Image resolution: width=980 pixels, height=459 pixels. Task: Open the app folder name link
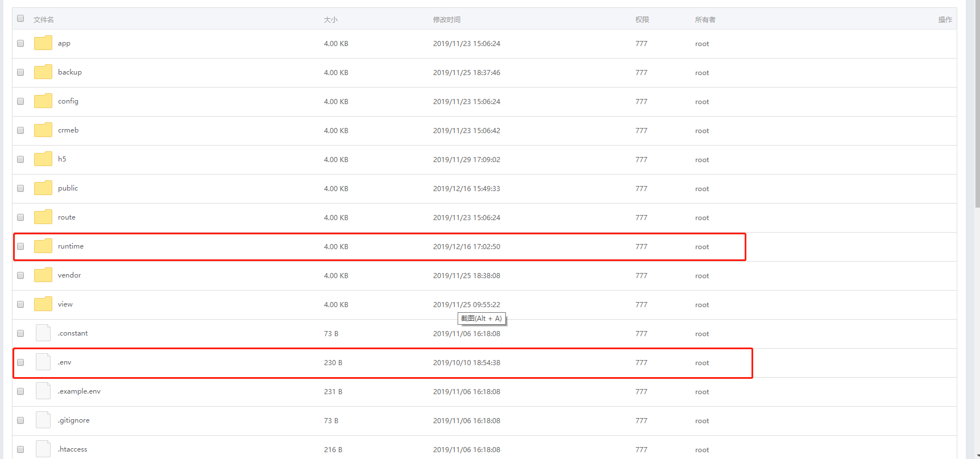point(64,44)
